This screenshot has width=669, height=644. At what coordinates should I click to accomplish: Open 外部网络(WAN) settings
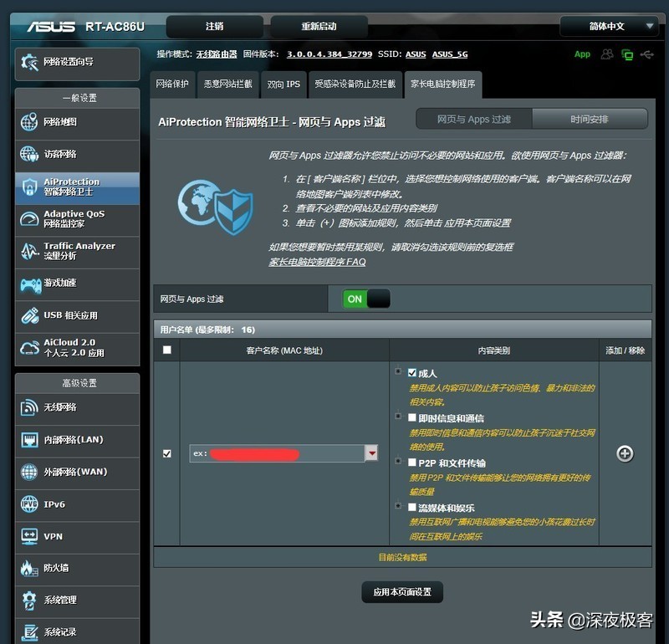(x=77, y=472)
